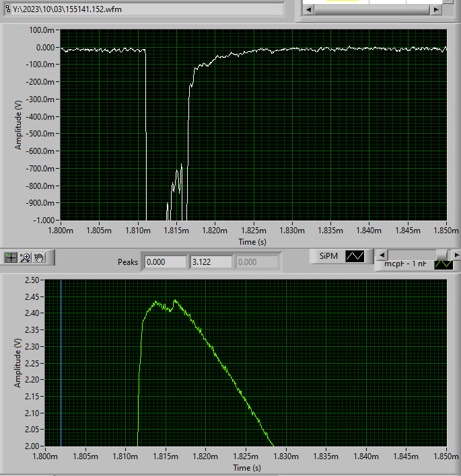This screenshot has height=476, width=461.
Task: Click the Peaks label
Action: tap(128, 262)
